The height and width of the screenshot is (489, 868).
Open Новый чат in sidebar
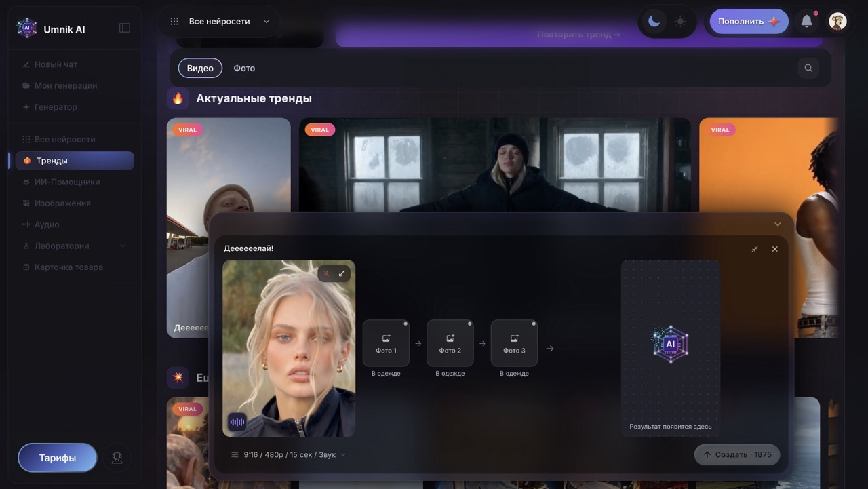click(x=75, y=64)
